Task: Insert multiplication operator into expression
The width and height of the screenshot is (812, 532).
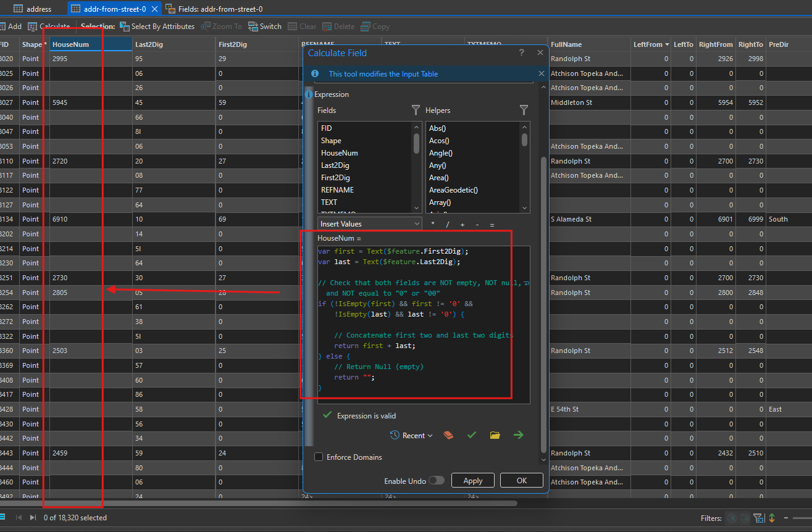Action: click(433, 225)
